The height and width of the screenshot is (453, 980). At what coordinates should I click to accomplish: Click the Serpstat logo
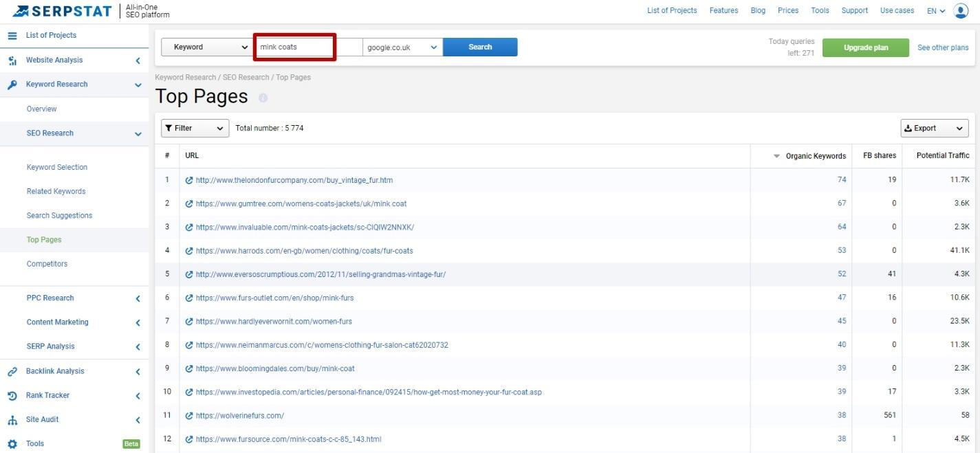[62, 11]
